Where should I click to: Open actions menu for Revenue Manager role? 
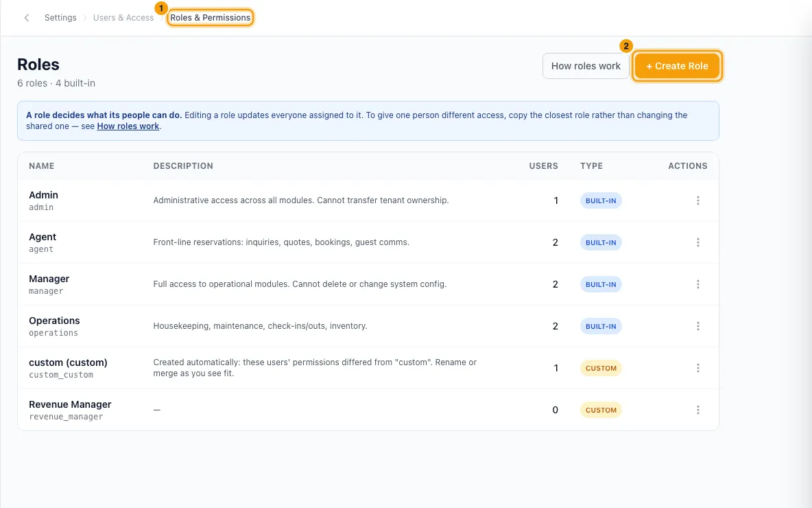tap(697, 410)
